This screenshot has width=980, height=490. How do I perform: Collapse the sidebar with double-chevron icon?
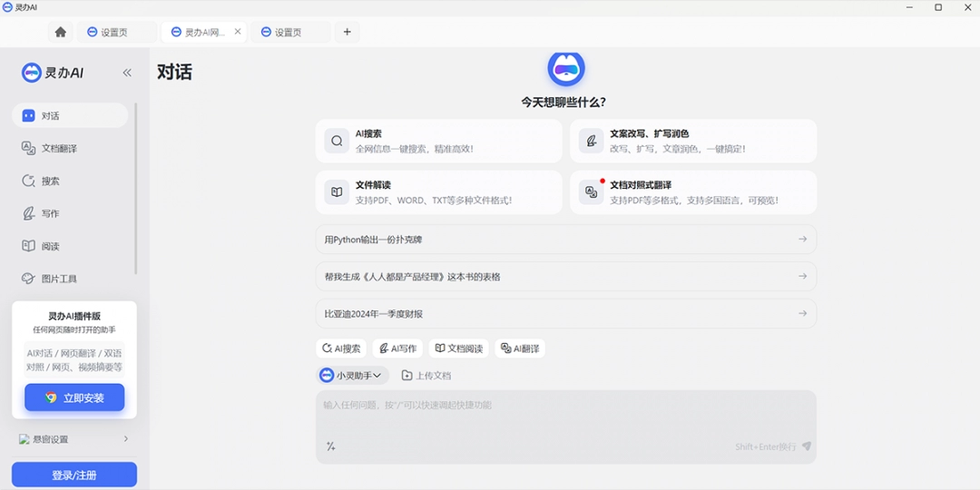point(127,73)
